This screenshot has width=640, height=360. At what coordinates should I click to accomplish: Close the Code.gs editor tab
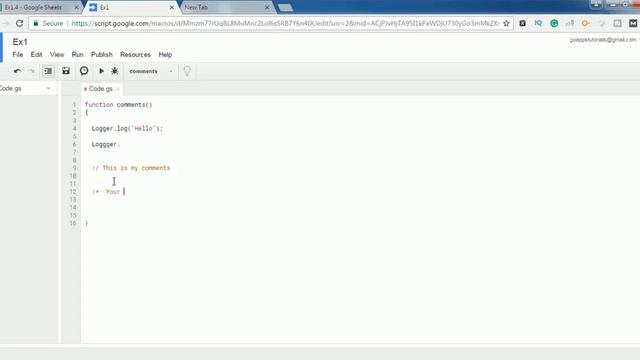tap(118, 89)
